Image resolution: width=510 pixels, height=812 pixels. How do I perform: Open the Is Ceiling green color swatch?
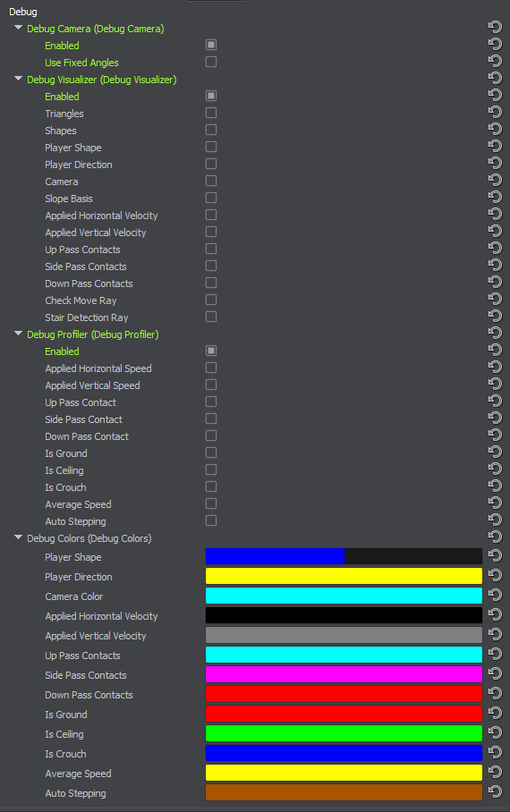click(344, 733)
